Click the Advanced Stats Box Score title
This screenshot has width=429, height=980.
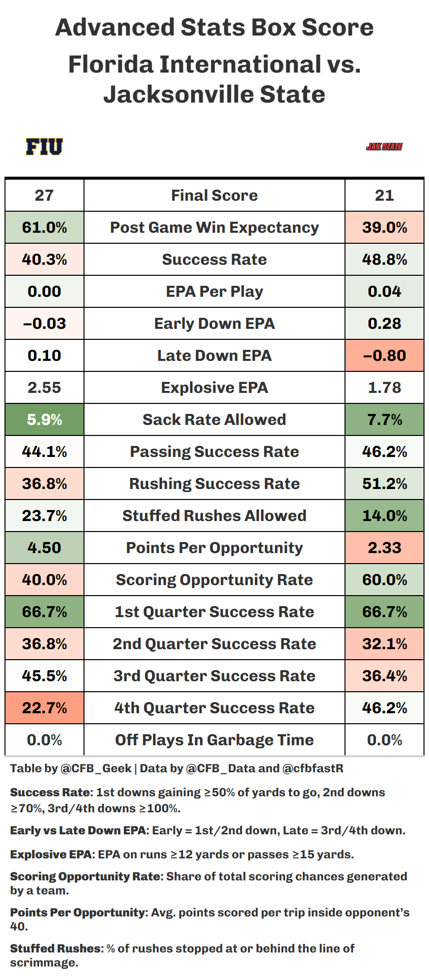pos(214,28)
